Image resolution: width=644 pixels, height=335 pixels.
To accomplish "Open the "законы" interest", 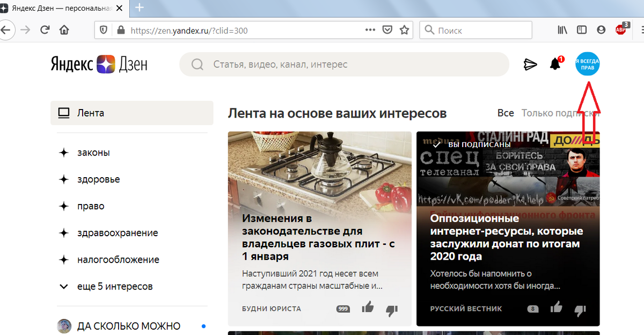I will tap(93, 152).
